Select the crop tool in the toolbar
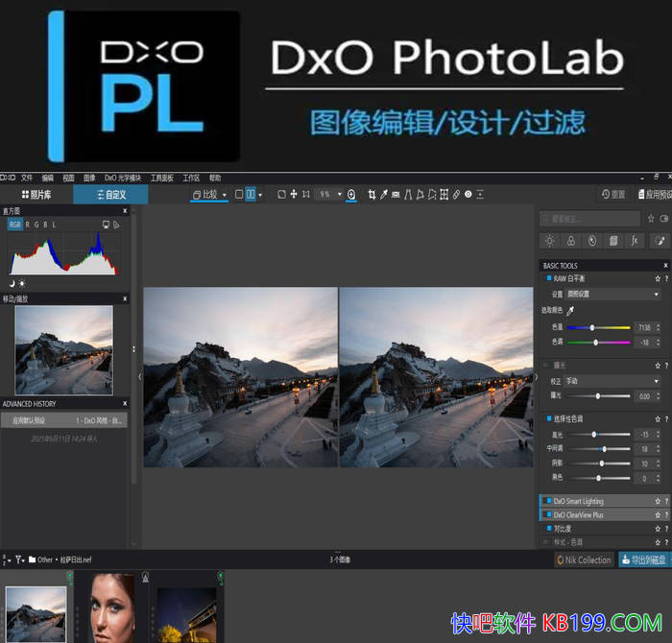The image size is (672, 643). 372,195
